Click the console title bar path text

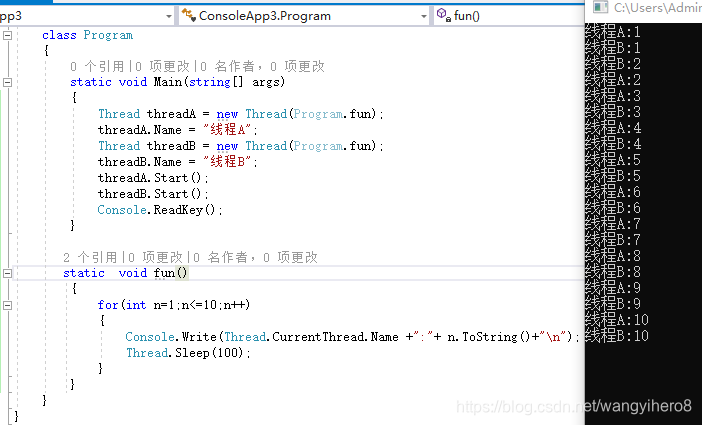point(658,7)
